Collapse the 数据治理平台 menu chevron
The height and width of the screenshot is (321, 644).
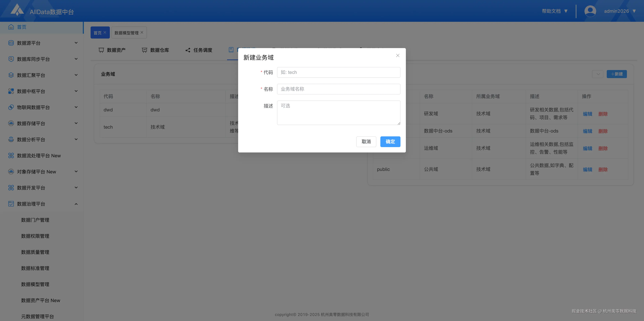click(76, 204)
